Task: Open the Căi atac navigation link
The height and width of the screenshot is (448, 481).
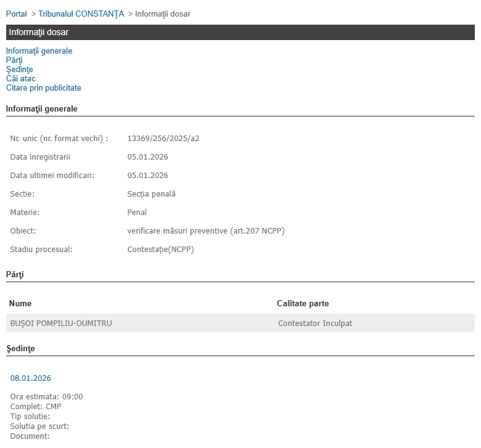Action: pos(20,79)
